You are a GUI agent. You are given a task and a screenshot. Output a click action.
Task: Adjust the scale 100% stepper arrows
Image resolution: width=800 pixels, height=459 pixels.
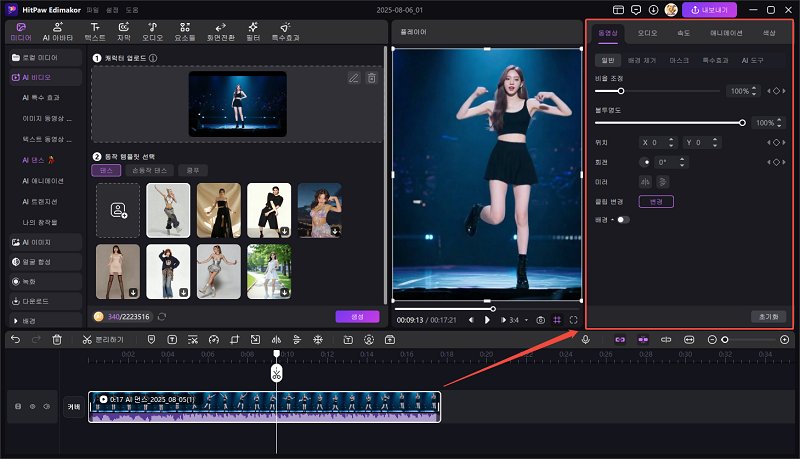pyautogui.click(x=754, y=91)
